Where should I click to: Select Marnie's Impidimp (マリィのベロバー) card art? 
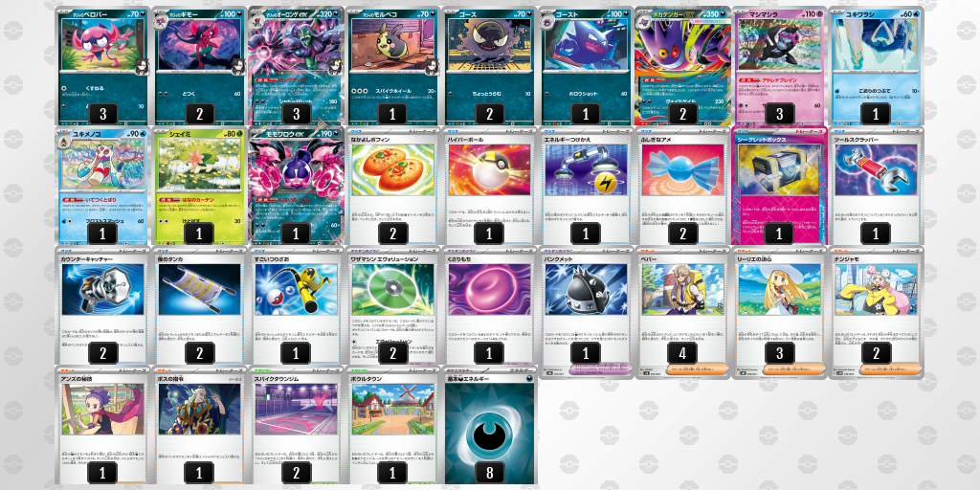pos(103,44)
